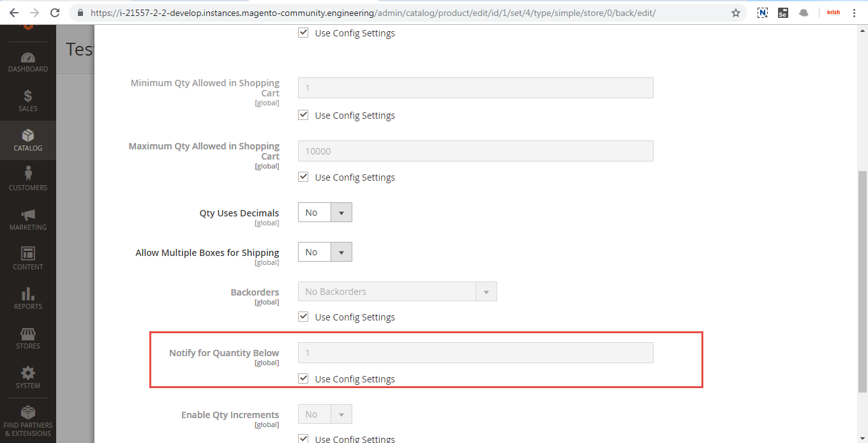The image size is (868, 443).
Task: Click the Qty Uses Decimals label
Action: (239, 213)
